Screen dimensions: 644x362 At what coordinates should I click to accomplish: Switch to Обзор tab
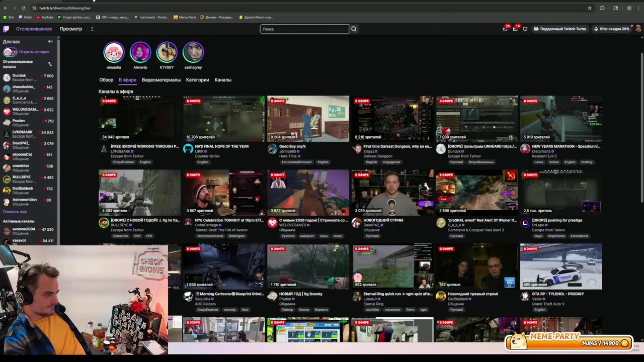106,80
